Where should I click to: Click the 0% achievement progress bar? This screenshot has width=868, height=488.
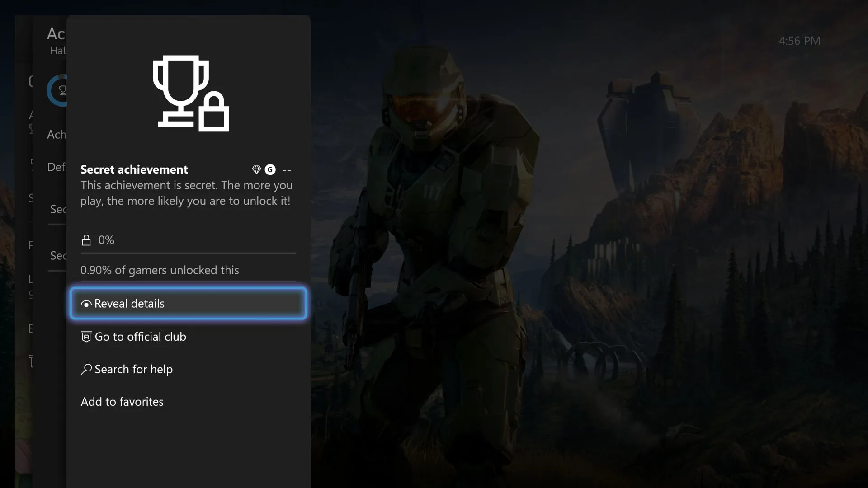pyautogui.click(x=188, y=253)
